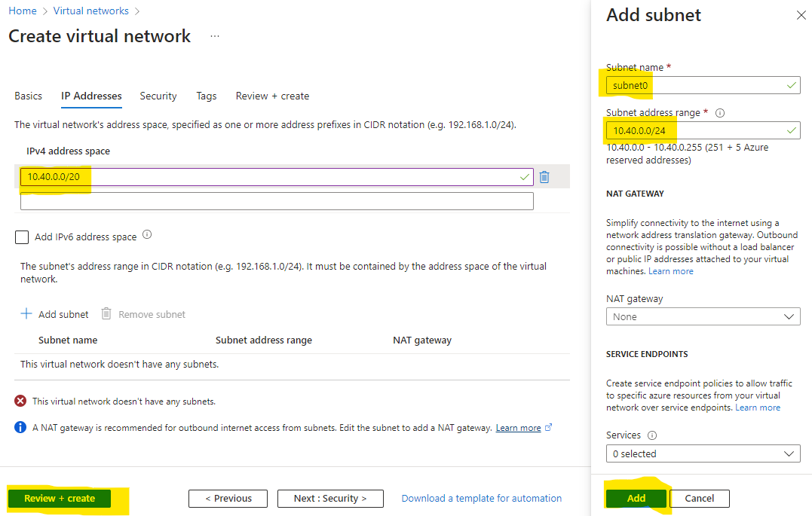This screenshot has width=812, height=516.
Task: Switch to the Basics tab
Action: point(28,96)
